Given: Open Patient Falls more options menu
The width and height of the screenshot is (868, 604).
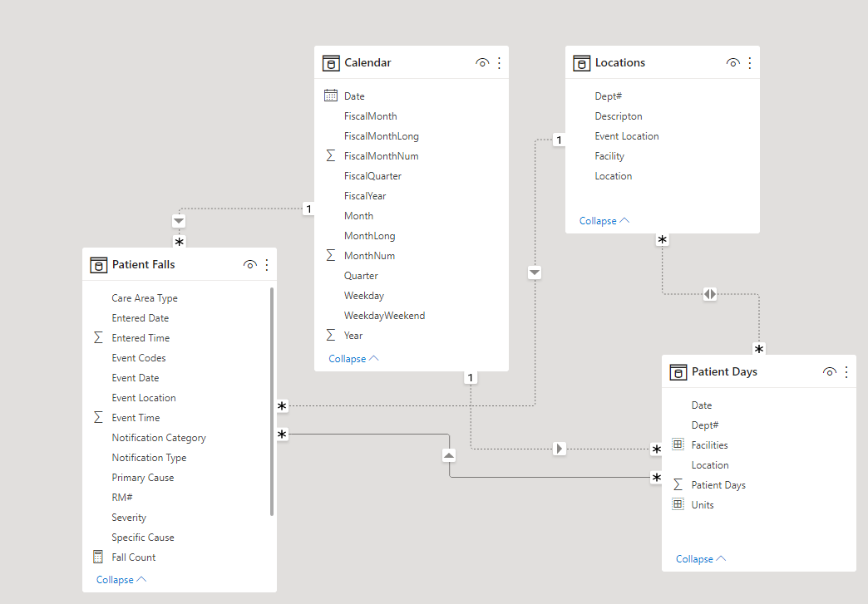Looking at the screenshot, I should [267, 265].
